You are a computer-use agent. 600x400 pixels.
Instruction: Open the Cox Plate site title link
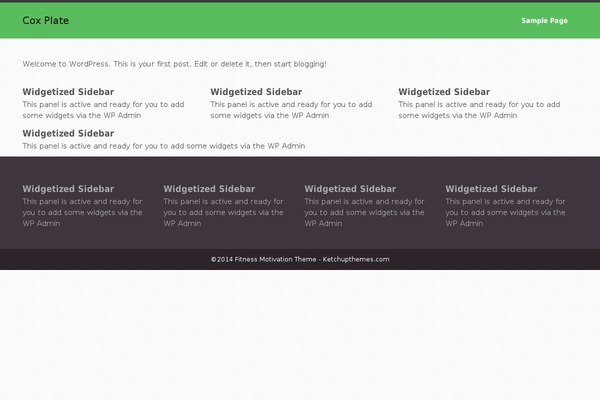46,20
